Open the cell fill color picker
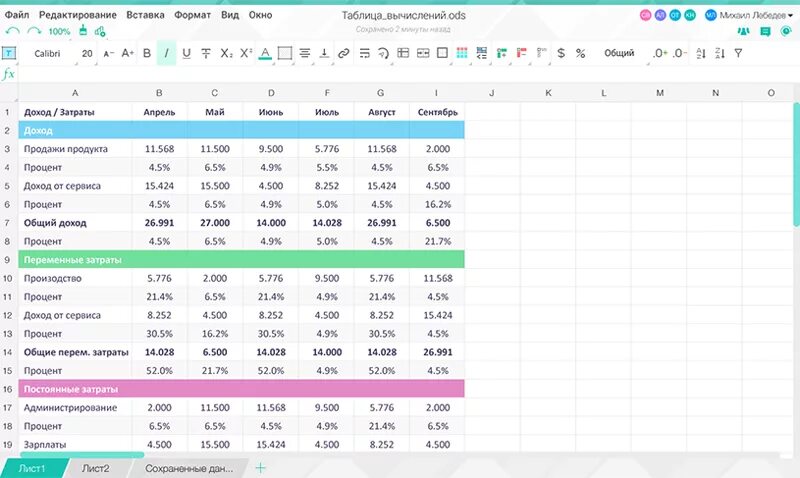 [x=285, y=53]
